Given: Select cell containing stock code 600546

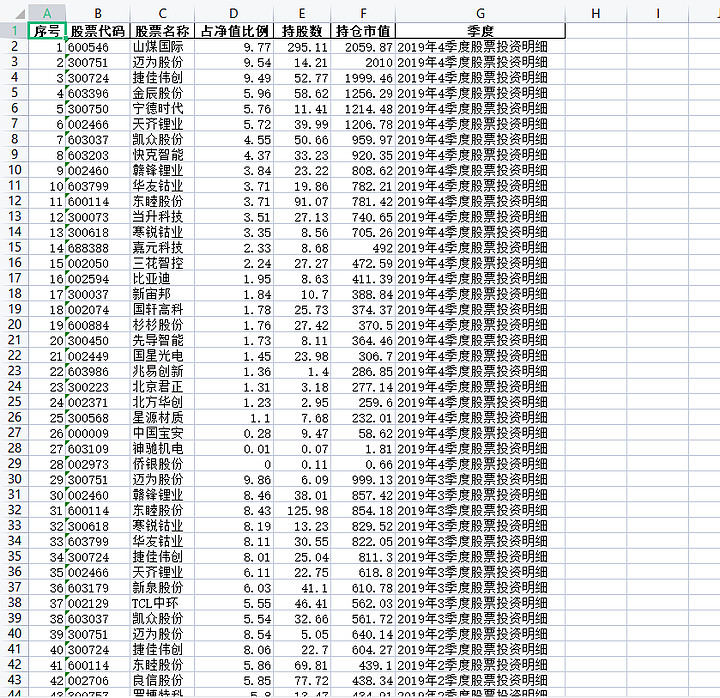Looking at the screenshot, I should pyautogui.click(x=98, y=47).
